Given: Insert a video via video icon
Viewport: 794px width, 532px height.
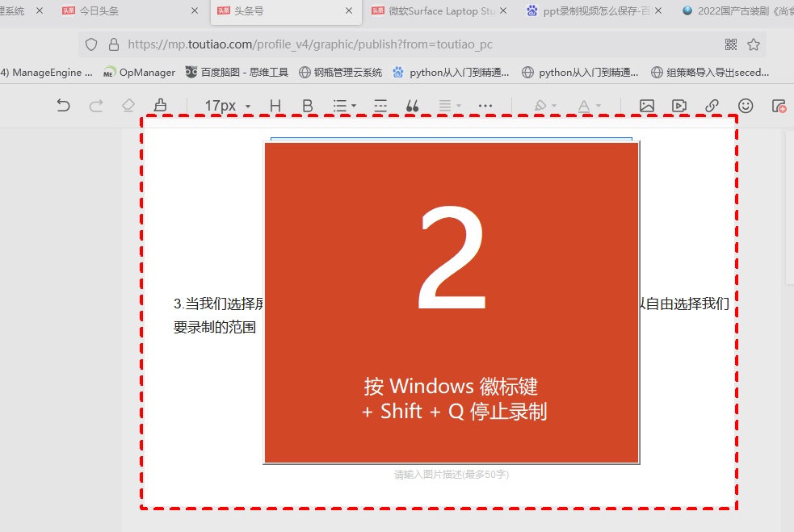Looking at the screenshot, I should pyautogui.click(x=679, y=106).
